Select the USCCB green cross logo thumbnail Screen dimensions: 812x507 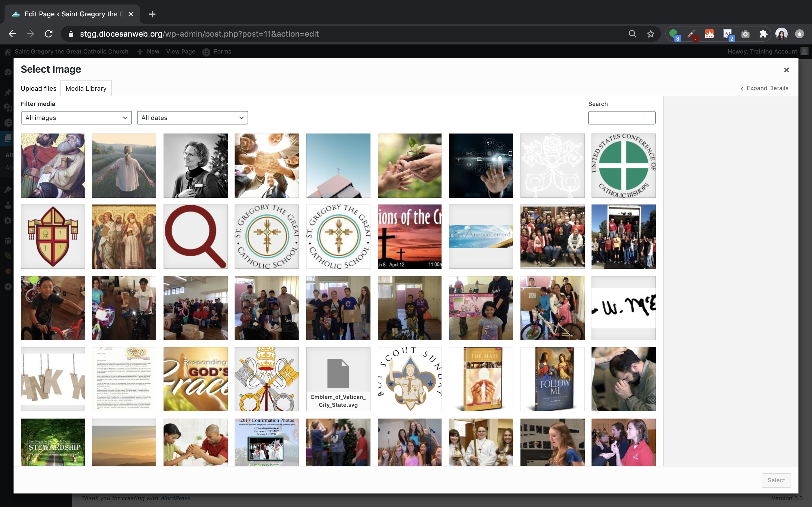click(x=623, y=166)
